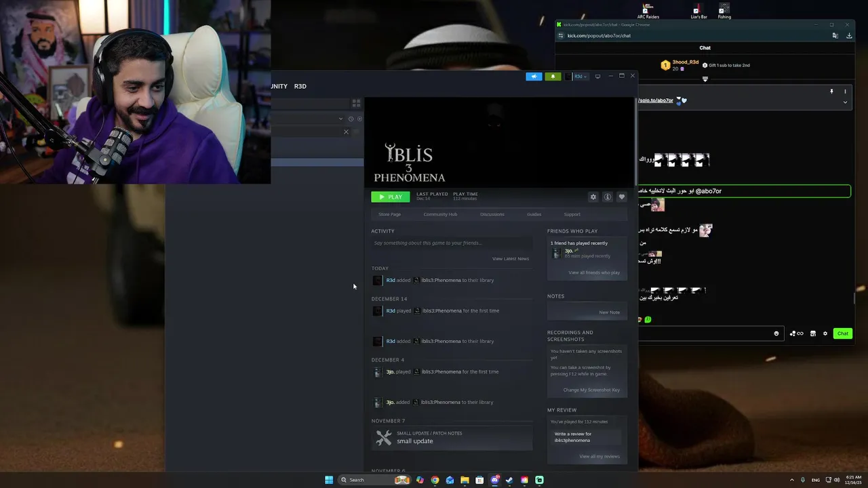Open View Latest News
Viewport: 868px width, 488px height.
pyautogui.click(x=511, y=258)
